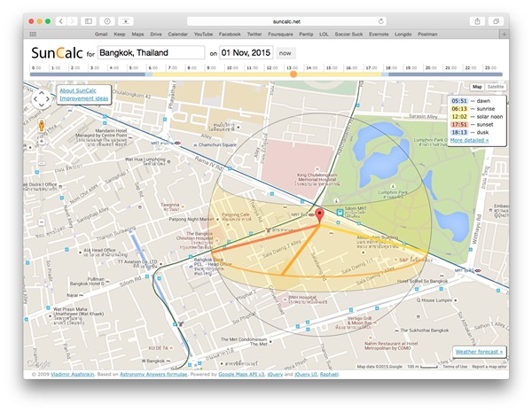Click the map pan control
Viewport: 532px width, 412px height.
click(x=42, y=99)
